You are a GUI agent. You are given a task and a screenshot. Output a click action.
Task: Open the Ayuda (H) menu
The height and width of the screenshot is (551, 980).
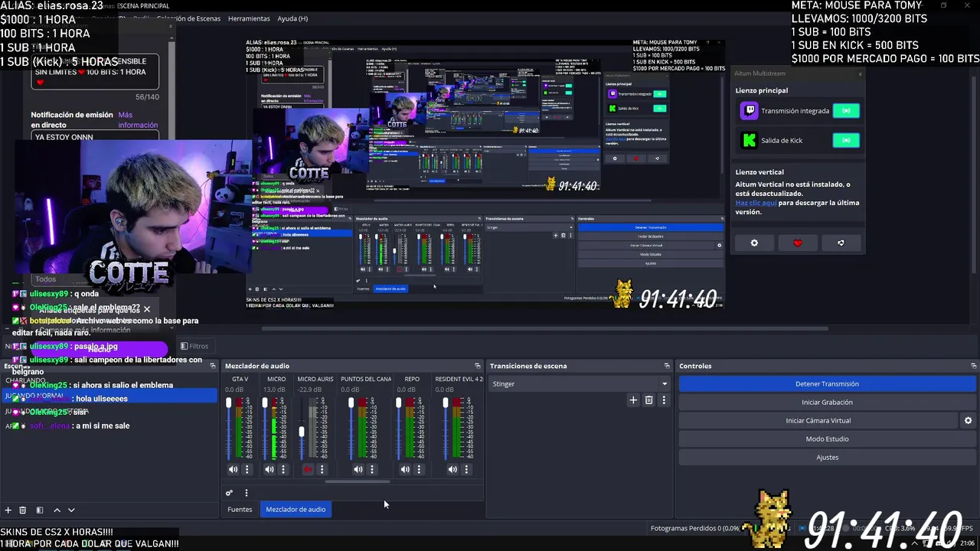click(x=292, y=18)
